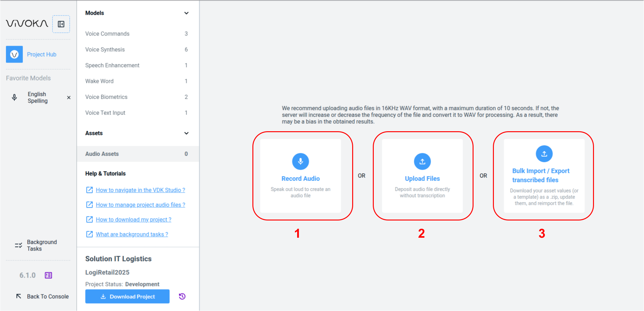Click the Record Audio microphone icon
The height and width of the screenshot is (311, 644).
pos(300,161)
